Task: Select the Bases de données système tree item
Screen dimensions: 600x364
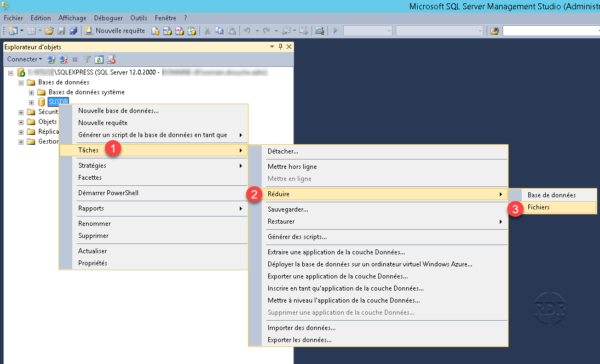Action: tap(86, 92)
